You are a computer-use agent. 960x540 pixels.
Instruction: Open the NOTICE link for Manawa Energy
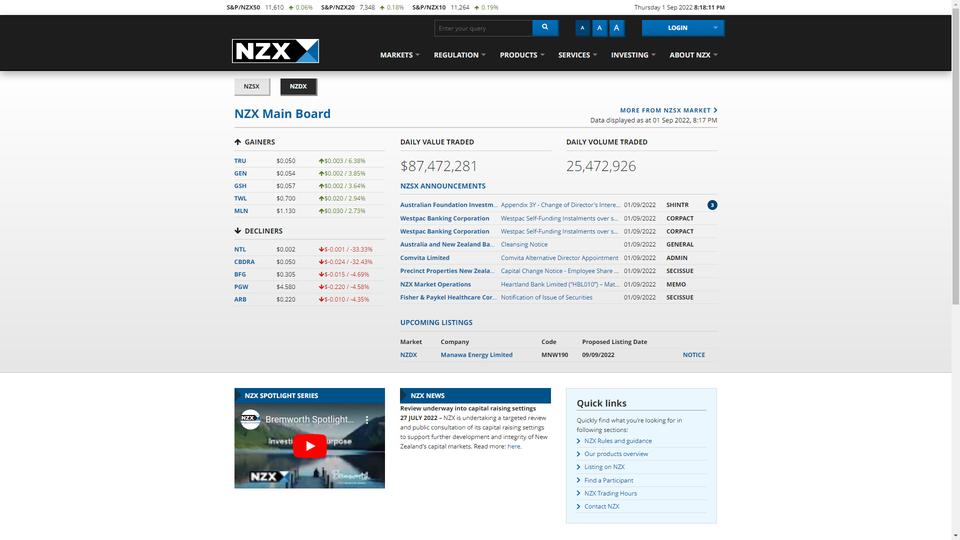click(x=694, y=355)
